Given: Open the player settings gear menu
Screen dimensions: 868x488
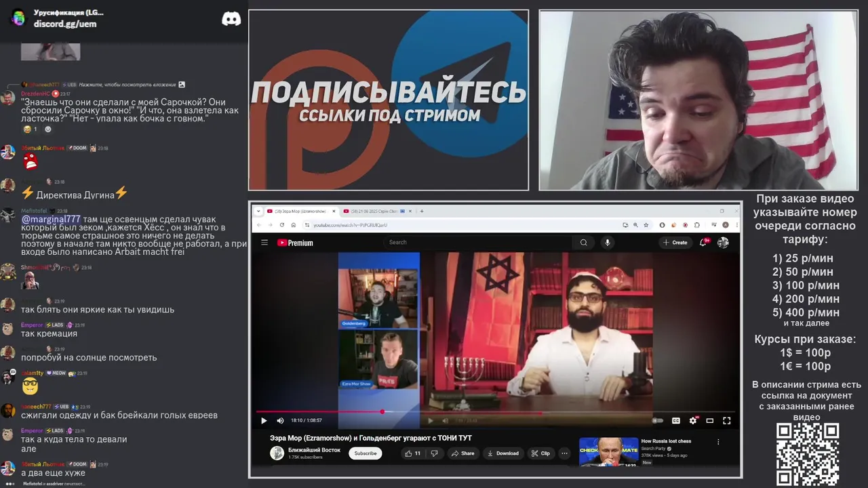Looking at the screenshot, I should tap(693, 421).
